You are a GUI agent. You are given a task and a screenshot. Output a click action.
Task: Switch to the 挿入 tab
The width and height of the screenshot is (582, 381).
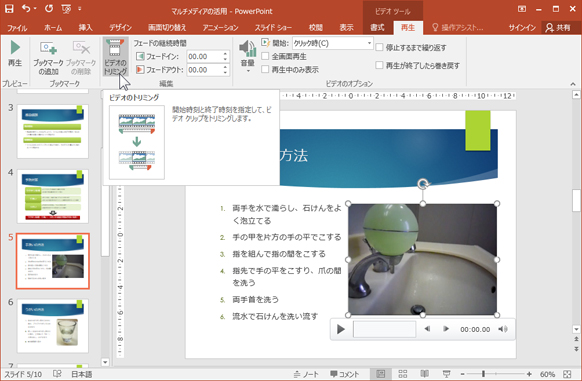coord(85,27)
